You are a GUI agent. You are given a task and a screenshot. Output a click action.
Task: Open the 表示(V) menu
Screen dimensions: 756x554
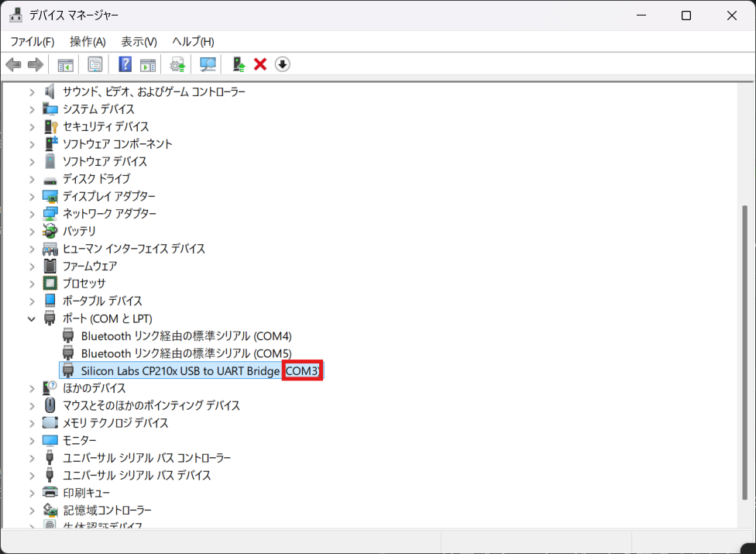click(139, 42)
